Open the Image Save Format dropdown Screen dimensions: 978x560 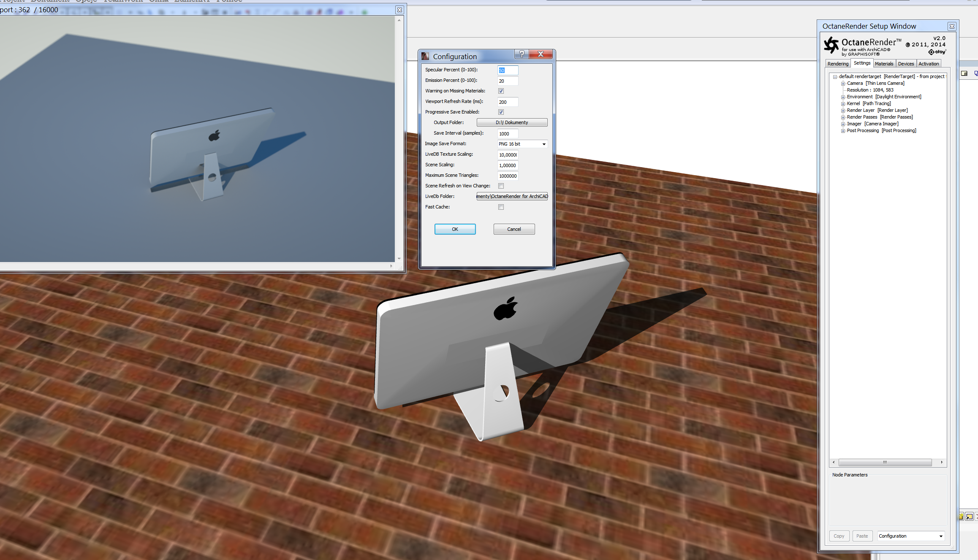click(x=522, y=144)
